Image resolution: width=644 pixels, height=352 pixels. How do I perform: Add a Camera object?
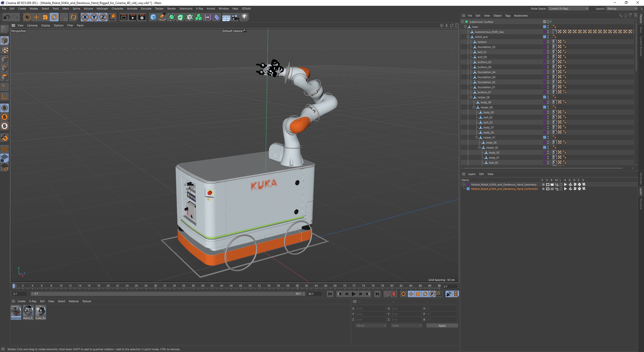coord(235,17)
